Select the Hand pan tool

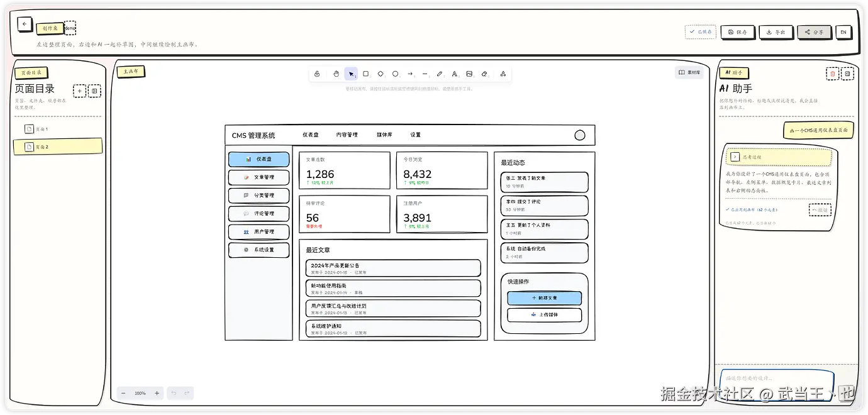336,74
